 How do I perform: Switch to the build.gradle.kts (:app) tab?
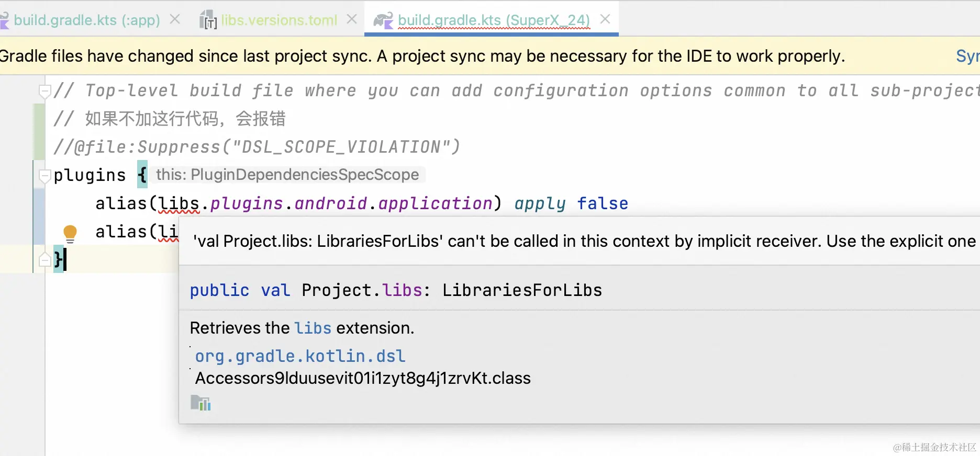pyautogui.click(x=86, y=20)
